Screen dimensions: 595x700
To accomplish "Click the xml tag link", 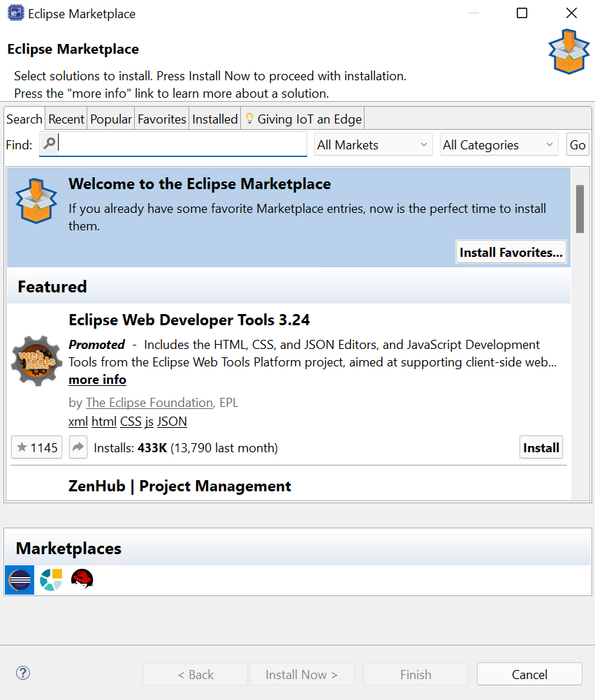I will pyautogui.click(x=78, y=422).
